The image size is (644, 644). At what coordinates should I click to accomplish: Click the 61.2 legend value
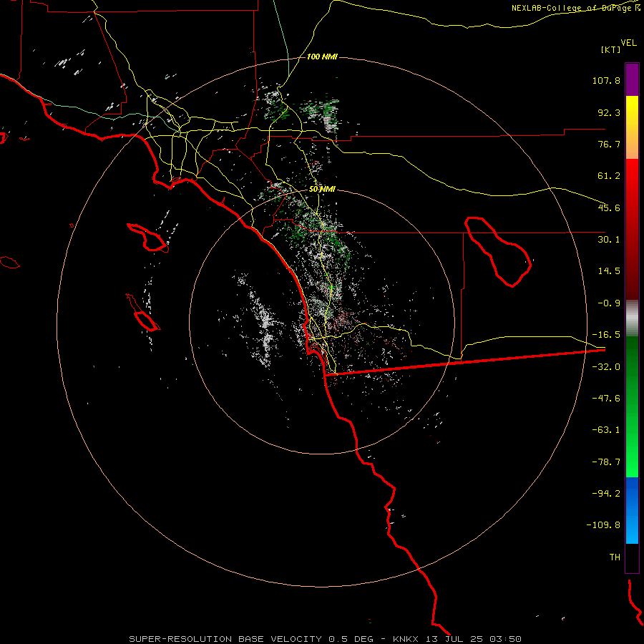(609, 176)
